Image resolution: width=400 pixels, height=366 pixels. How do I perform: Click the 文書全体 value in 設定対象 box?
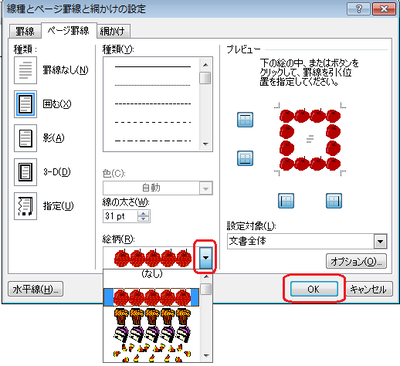click(247, 241)
